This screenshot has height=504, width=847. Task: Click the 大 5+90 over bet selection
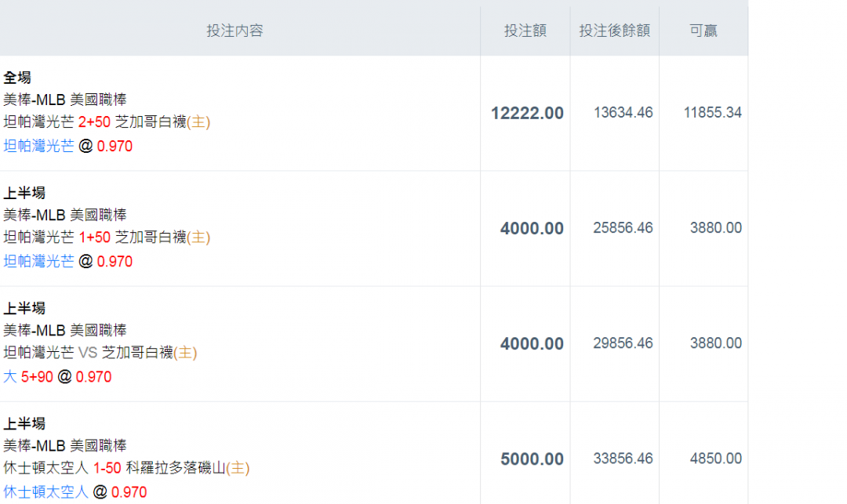pos(28,377)
